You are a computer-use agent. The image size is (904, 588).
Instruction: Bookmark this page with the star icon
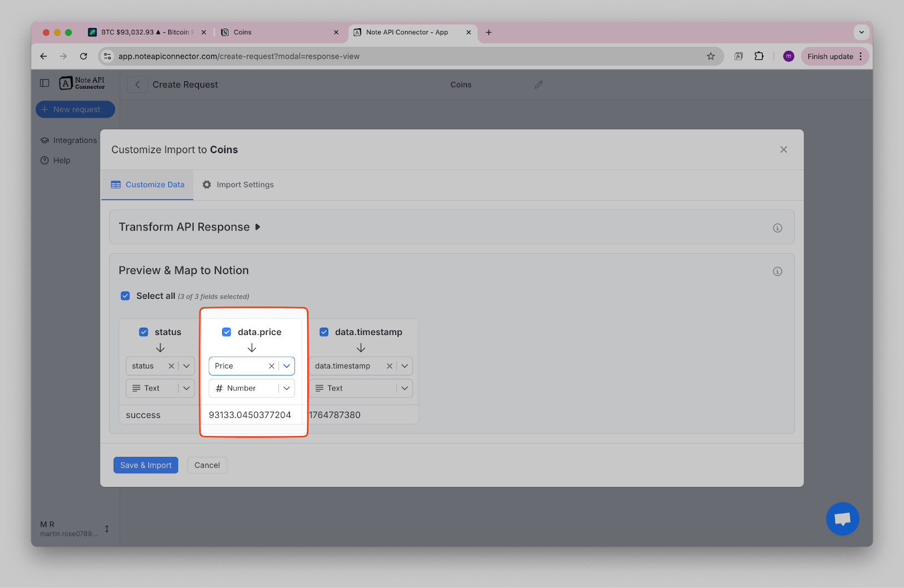click(x=711, y=56)
